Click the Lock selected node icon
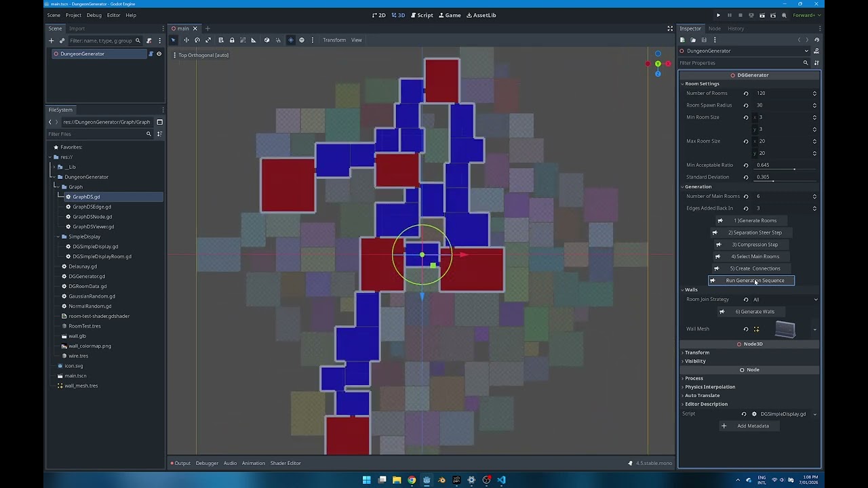 [x=232, y=40]
